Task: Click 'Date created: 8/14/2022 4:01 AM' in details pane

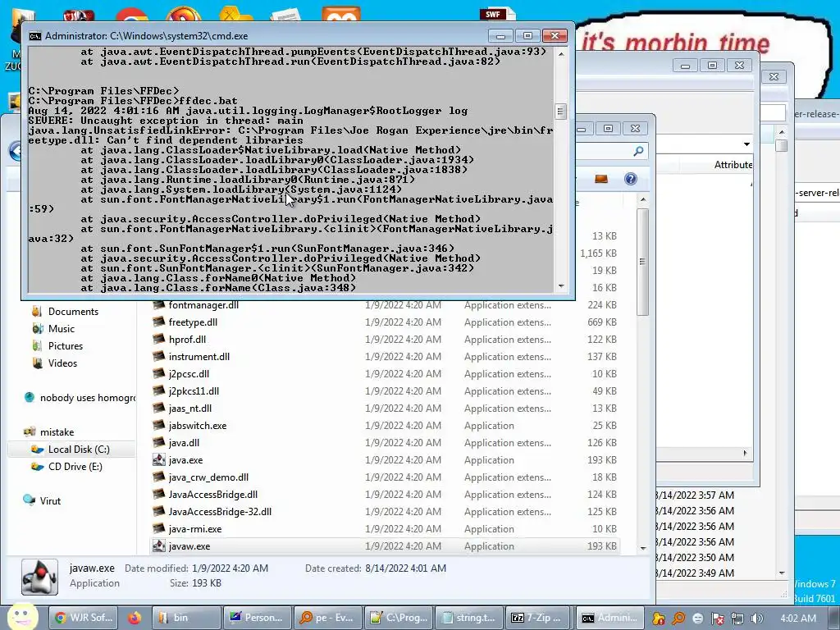Action: (x=376, y=568)
